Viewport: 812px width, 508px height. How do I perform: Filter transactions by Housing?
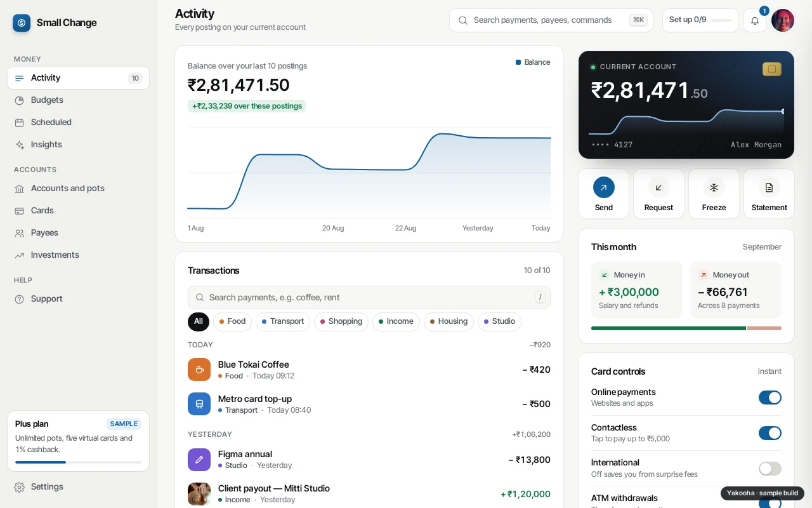tap(449, 322)
